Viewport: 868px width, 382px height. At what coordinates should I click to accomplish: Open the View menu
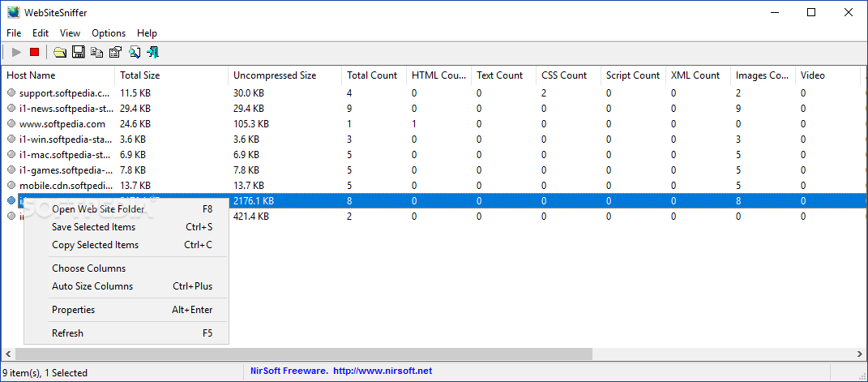point(70,33)
